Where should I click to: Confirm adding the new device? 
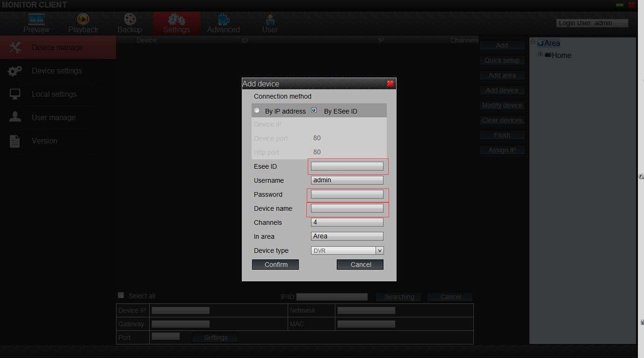click(x=275, y=264)
